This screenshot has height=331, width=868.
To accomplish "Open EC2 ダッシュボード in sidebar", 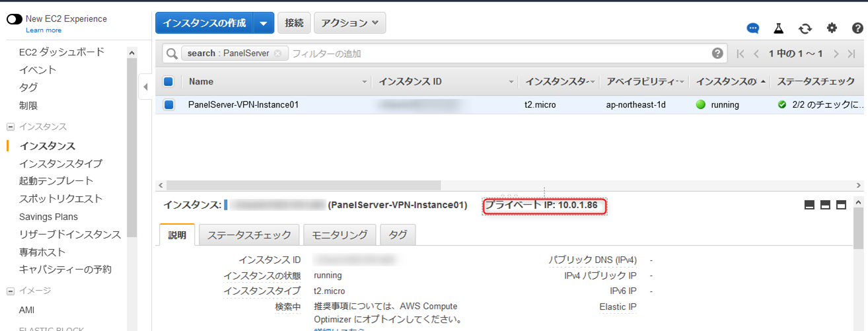I will [61, 52].
